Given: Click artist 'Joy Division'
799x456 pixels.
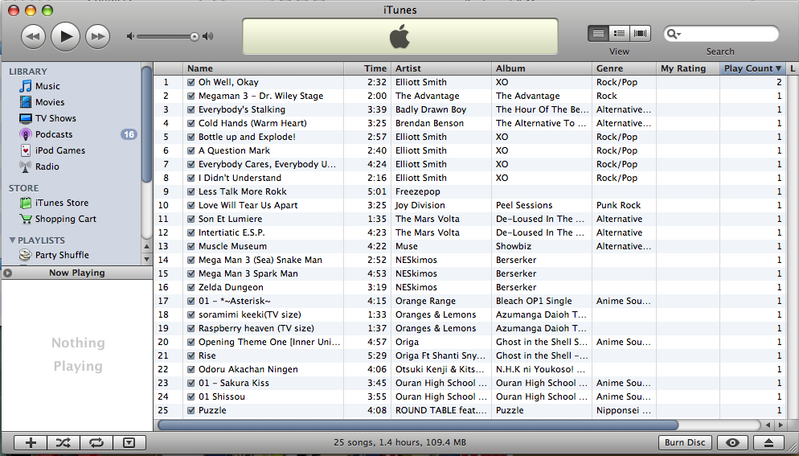Looking at the screenshot, I should coord(420,205).
